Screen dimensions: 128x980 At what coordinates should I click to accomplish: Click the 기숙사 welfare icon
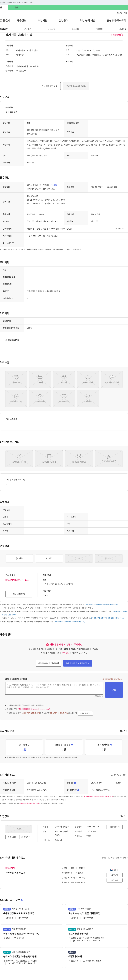click(x=40, y=379)
